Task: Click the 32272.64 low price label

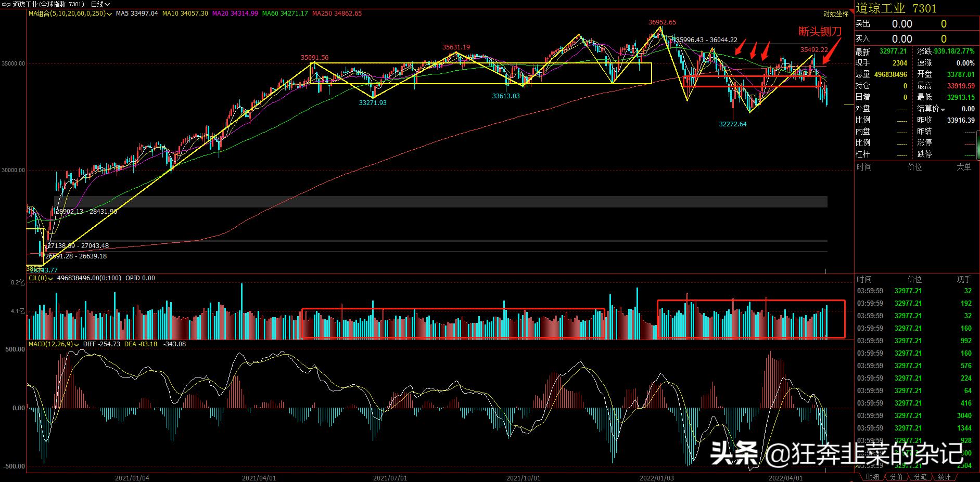Action: [733, 124]
